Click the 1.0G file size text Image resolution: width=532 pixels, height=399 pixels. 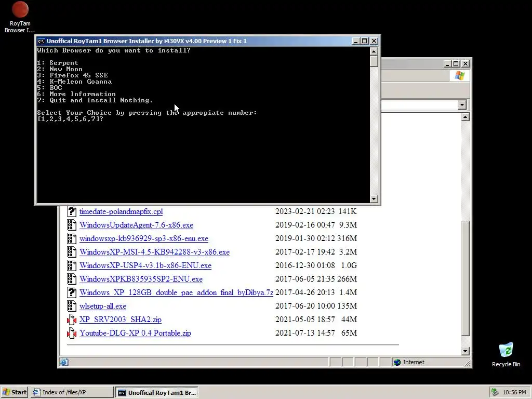click(349, 265)
